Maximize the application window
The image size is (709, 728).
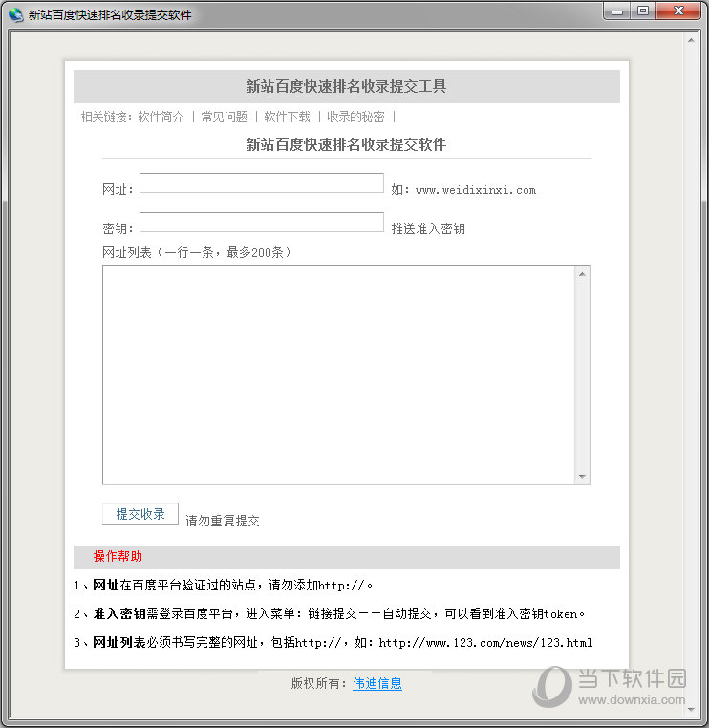pos(643,11)
